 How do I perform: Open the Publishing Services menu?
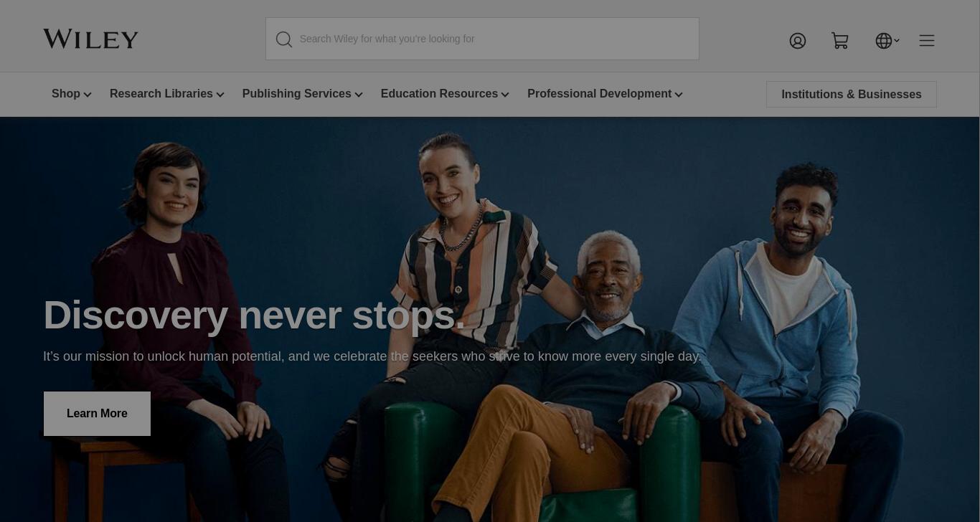297,94
